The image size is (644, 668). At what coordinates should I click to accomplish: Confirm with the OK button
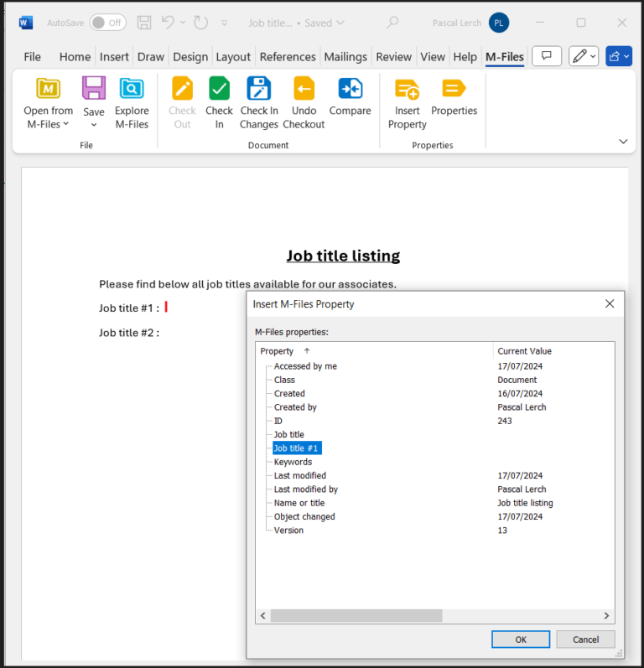(521, 640)
